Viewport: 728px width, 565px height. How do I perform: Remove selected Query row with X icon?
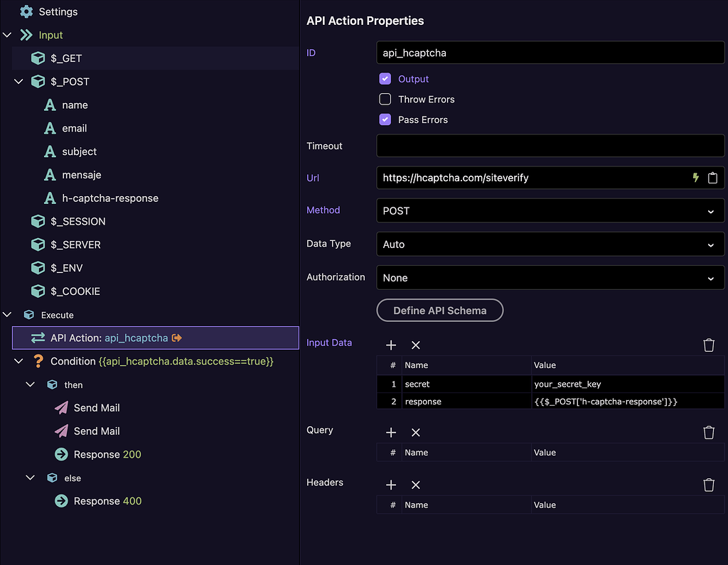point(416,432)
